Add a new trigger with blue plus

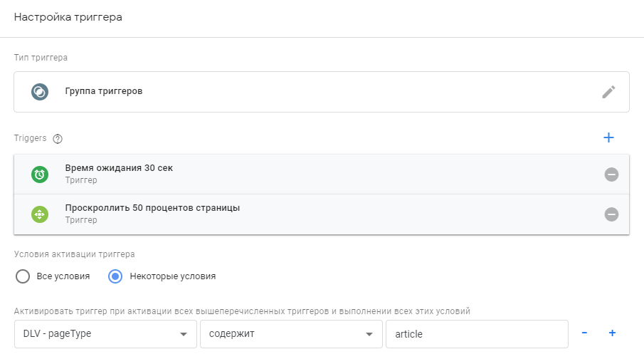pos(608,137)
